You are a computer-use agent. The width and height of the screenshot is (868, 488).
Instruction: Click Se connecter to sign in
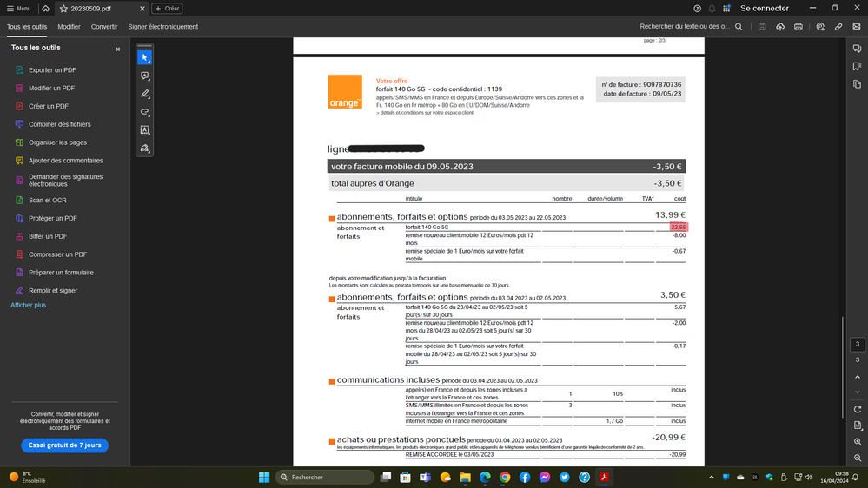(765, 9)
